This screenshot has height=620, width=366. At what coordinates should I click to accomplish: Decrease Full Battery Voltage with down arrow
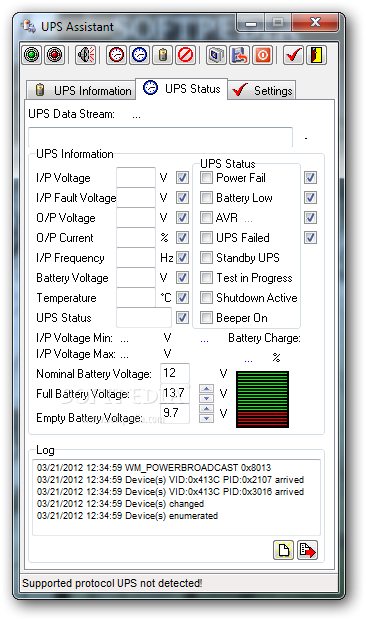click(206, 398)
